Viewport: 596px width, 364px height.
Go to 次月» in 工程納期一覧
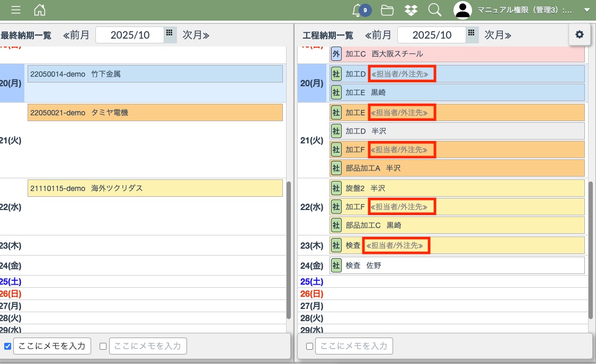point(497,35)
